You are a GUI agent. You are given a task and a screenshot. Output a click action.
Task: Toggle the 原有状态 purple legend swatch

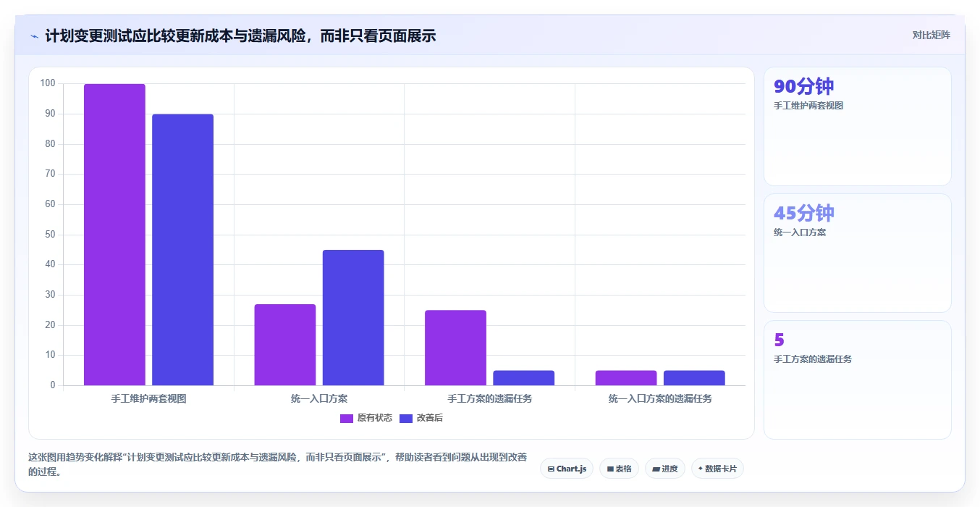[x=347, y=418]
